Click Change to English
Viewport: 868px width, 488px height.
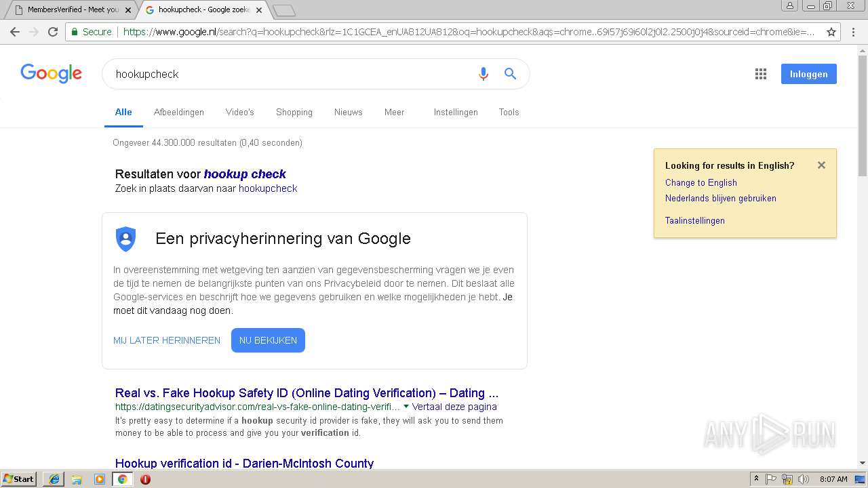pos(701,182)
